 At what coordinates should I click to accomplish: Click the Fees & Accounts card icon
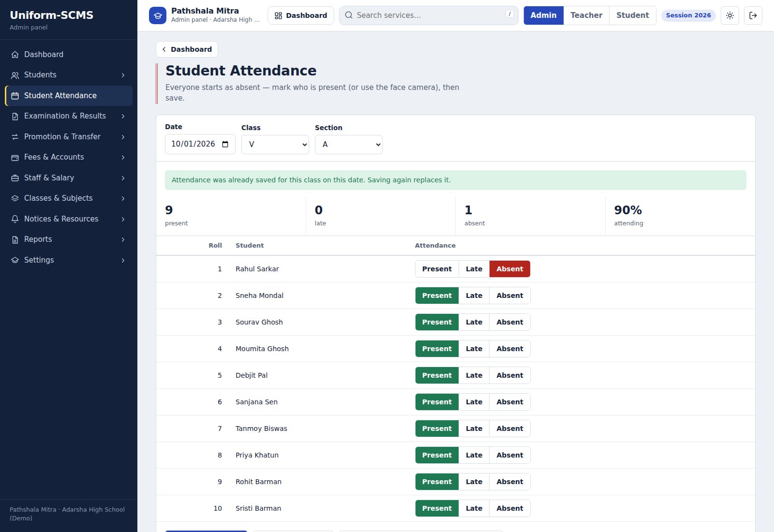[15, 157]
